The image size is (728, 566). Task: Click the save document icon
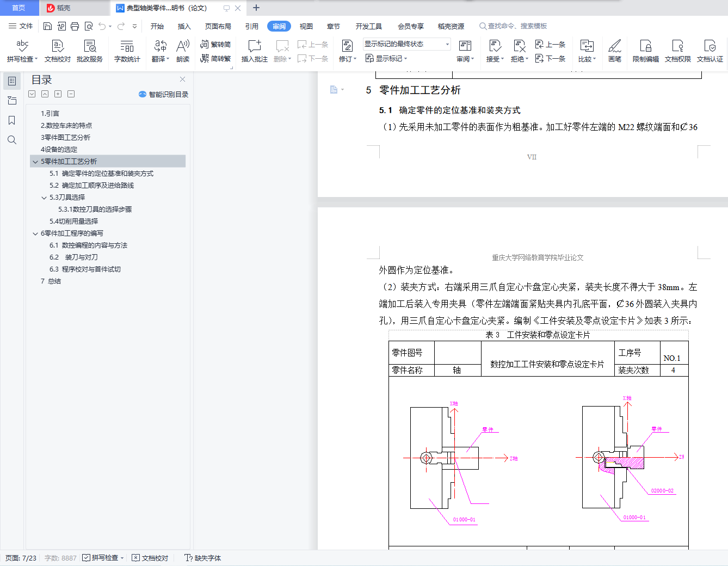point(47,26)
